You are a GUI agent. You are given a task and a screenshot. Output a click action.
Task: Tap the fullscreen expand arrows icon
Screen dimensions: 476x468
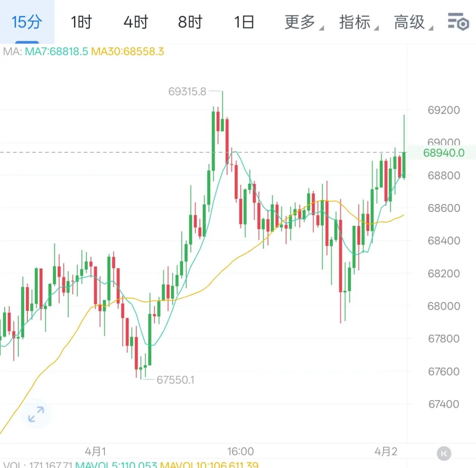click(36, 414)
